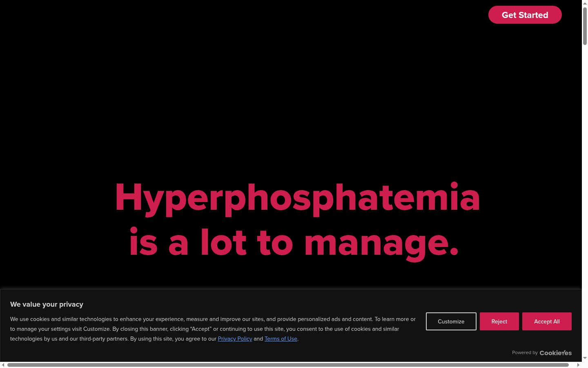The width and height of the screenshot is (588, 368).
Task: Click the 'We value your privacy' heading
Action: click(47, 304)
